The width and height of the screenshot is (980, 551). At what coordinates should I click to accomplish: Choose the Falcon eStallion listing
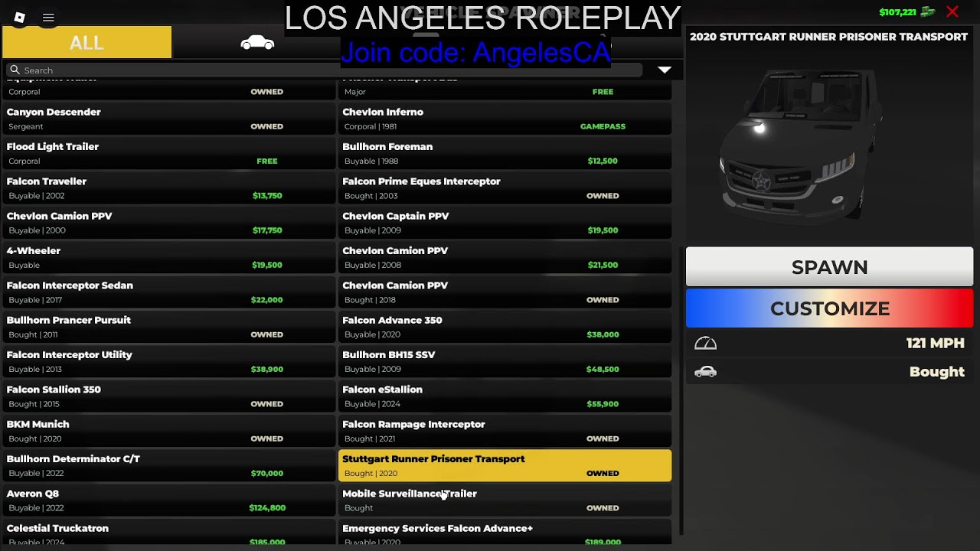click(x=505, y=396)
